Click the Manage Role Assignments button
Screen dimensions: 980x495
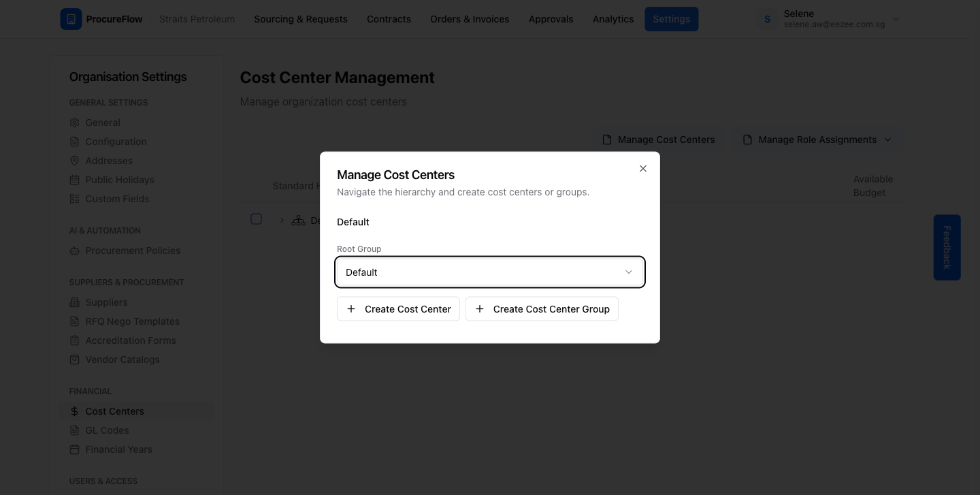pos(817,140)
